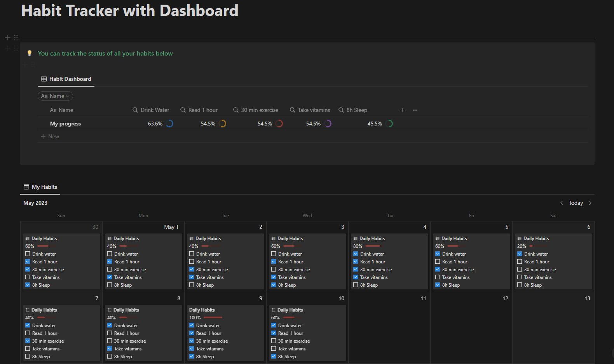This screenshot has height=364, width=614.
Task: Click the Habit Dashboard table icon
Action: [44, 79]
